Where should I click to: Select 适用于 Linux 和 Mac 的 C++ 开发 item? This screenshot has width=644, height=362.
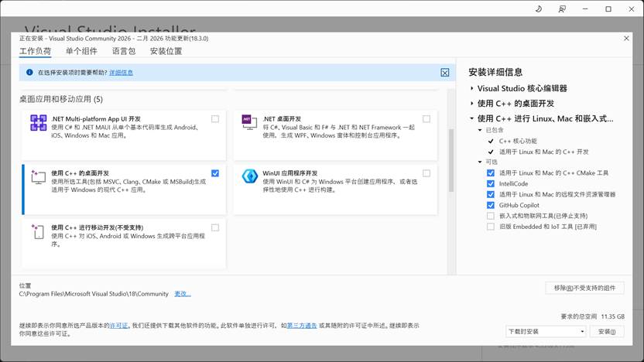pyautogui.click(x=544, y=152)
